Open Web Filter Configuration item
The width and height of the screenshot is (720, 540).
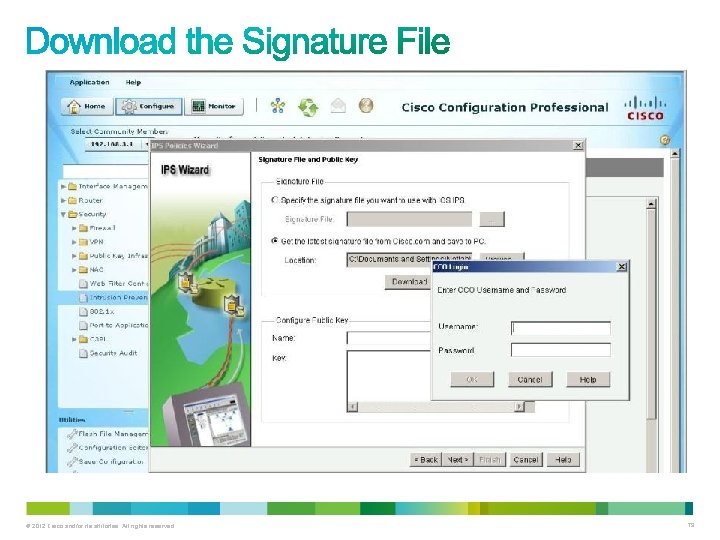[113, 284]
